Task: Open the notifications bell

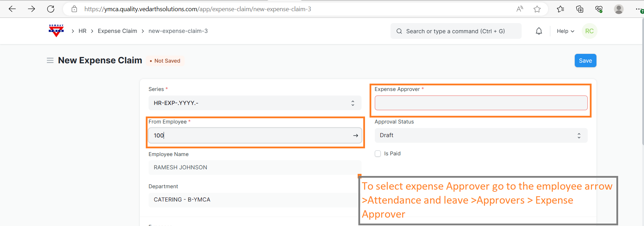Action: point(539,31)
